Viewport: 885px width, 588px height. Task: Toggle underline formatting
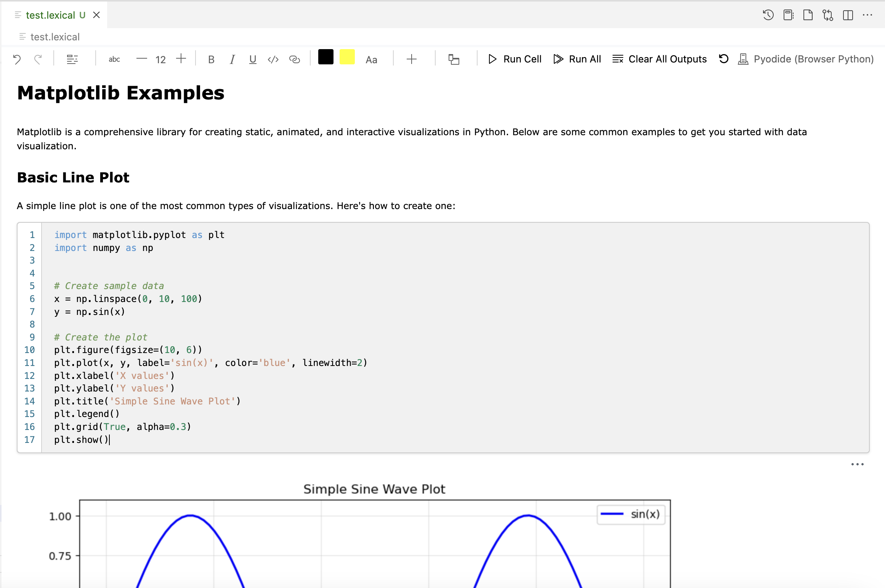pyautogui.click(x=252, y=59)
